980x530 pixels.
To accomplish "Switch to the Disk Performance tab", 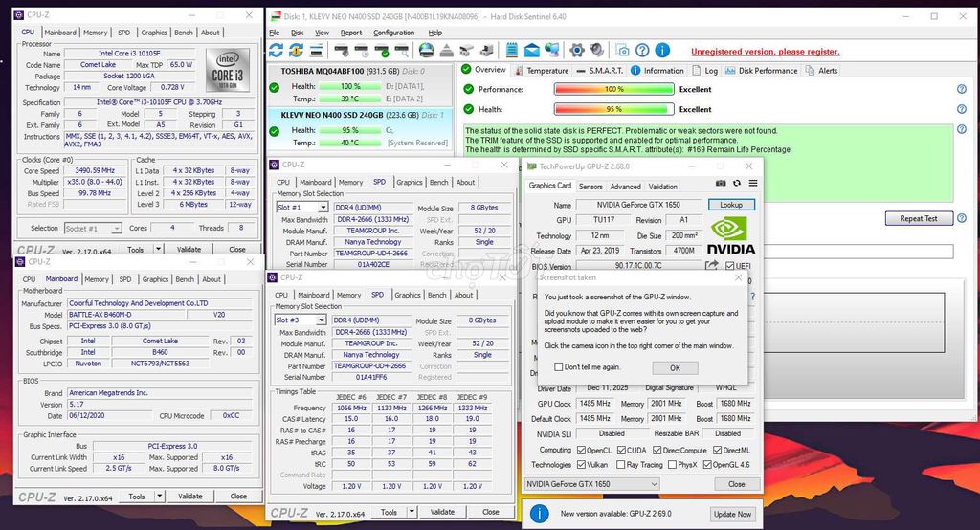I will point(761,71).
